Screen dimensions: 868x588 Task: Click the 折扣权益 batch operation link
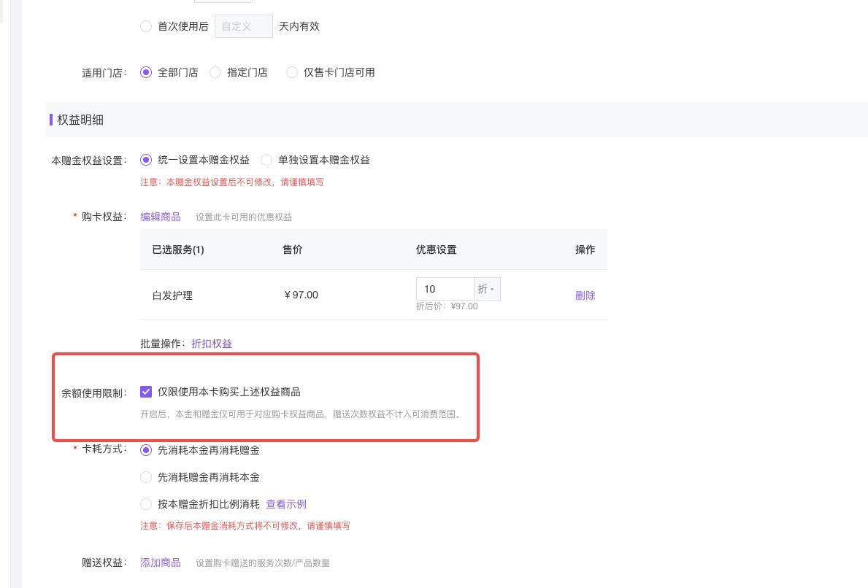click(212, 344)
